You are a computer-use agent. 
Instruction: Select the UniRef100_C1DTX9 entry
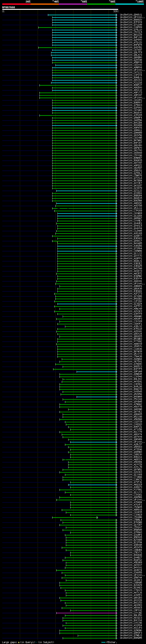[131, 422]
